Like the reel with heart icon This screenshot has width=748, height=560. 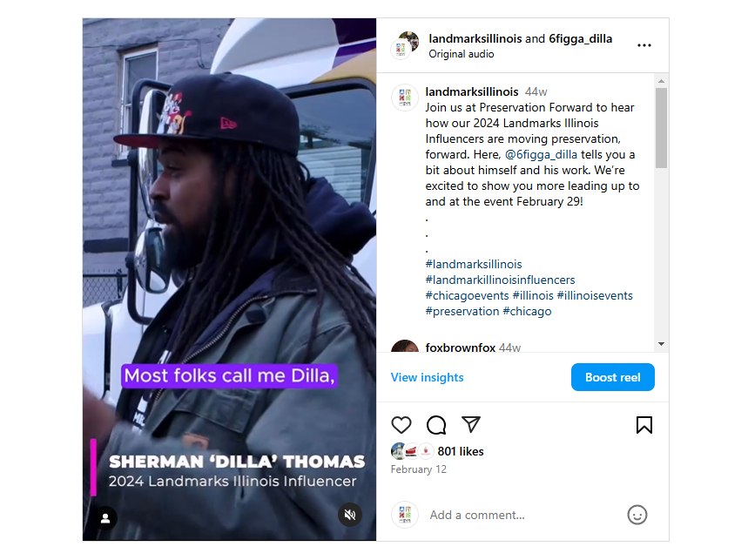[x=401, y=425]
